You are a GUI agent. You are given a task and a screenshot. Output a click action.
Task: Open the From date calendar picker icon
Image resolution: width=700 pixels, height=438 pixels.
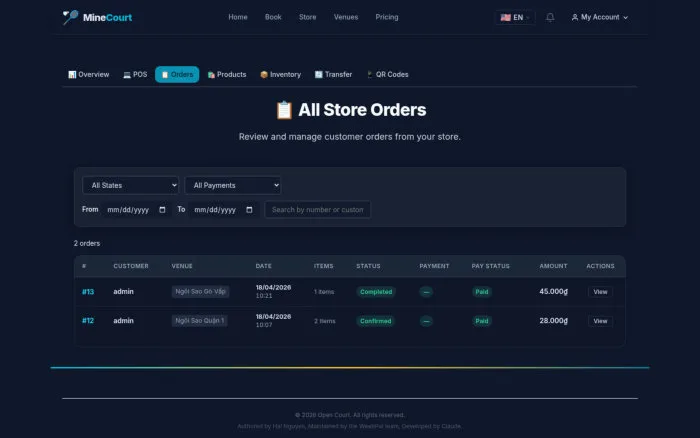[162, 210]
